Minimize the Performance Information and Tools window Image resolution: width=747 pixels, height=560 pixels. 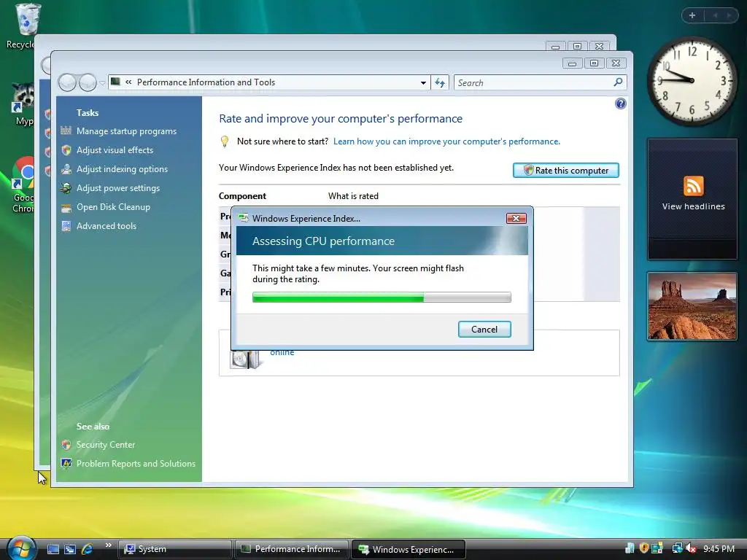[x=572, y=63]
